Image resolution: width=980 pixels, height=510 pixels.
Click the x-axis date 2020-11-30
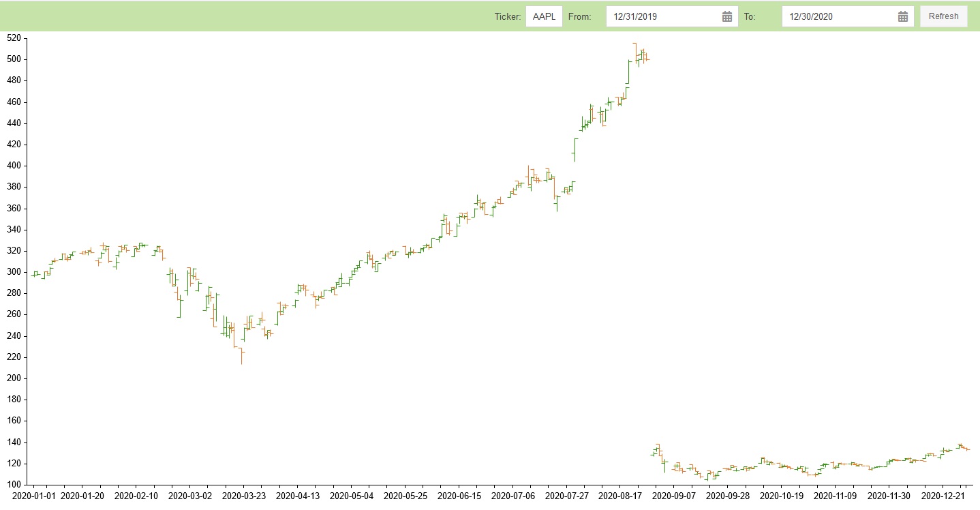[889, 496]
